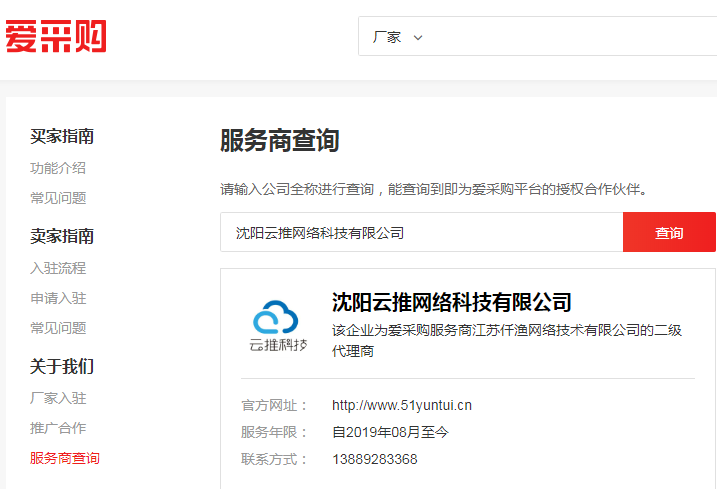Viewport: 717px width, 489px height.
Task: Click the 云推科技 cloud logo
Action: (278, 326)
